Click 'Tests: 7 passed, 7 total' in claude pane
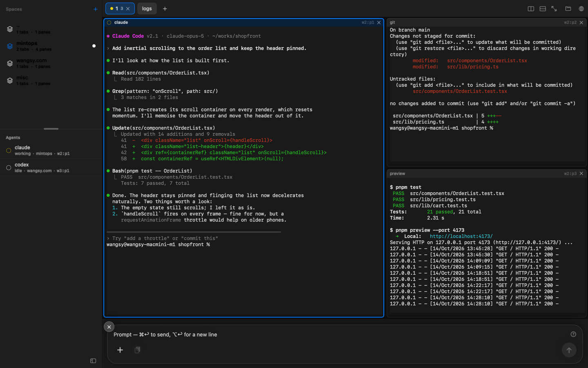 pos(155,183)
